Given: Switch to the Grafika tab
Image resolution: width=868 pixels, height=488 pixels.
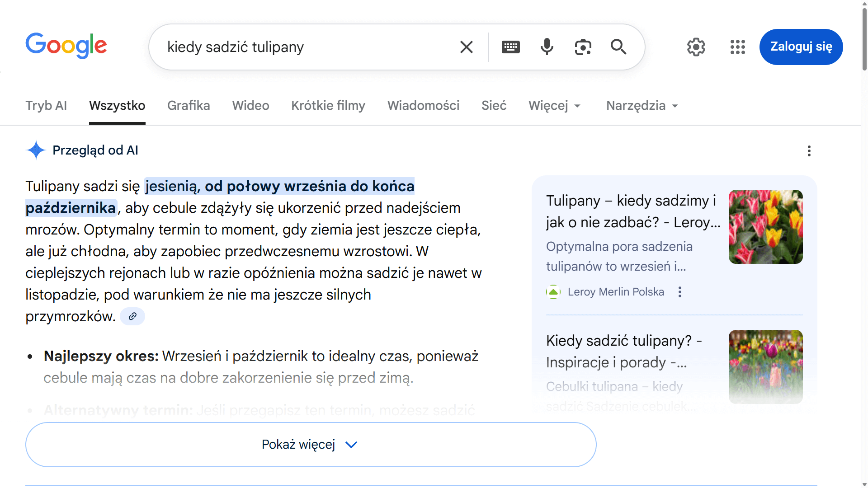Looking at the screenshot, I should (x=189, y=106).
